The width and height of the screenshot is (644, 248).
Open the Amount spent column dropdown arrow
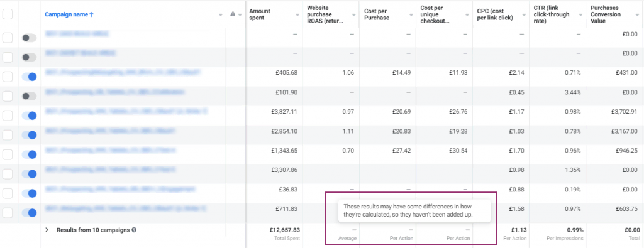pos(297,15)
